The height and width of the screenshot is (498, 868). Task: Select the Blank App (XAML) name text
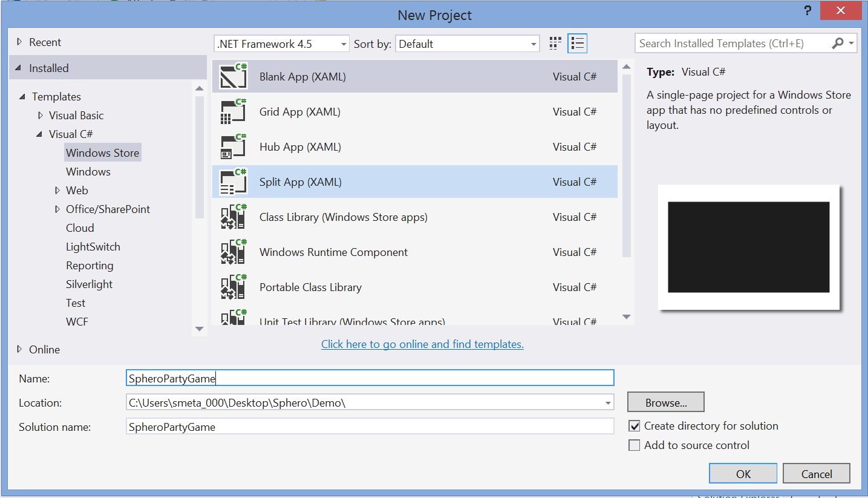point(302,77)
